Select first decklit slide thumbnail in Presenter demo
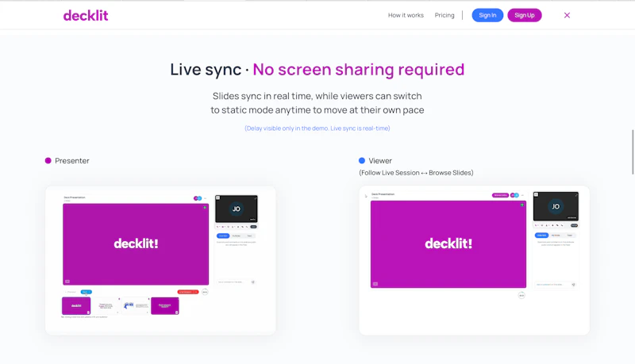635x364 pixels. (76, 306)
